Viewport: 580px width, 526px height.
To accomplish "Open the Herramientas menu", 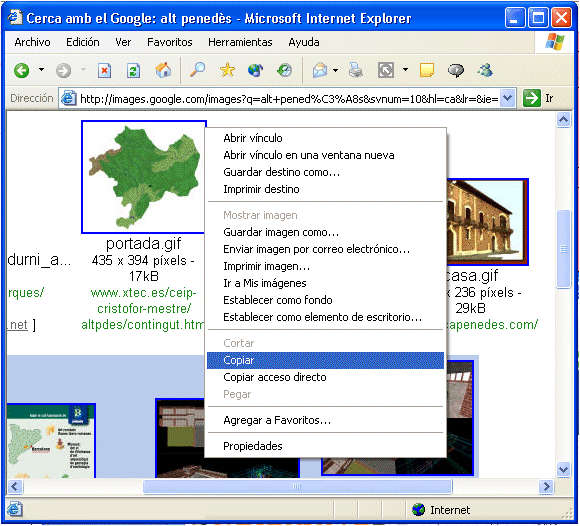I will click(240, 42).
